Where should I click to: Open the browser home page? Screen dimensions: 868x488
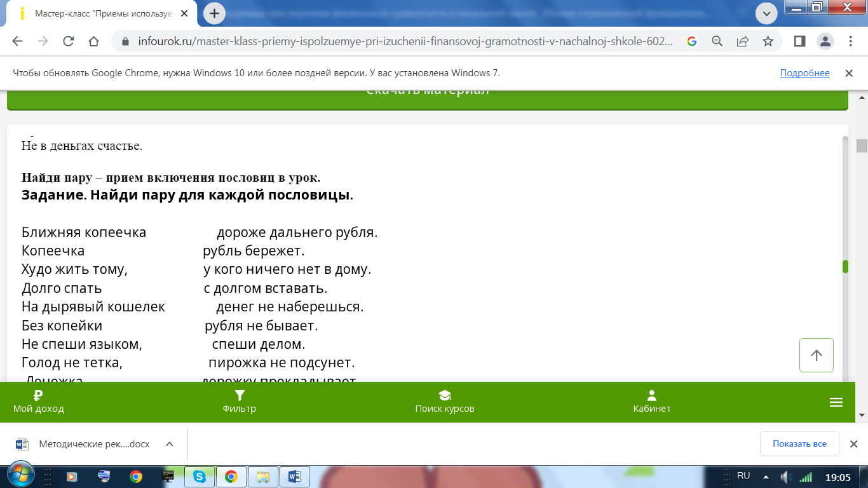click(x=93, y=41)
